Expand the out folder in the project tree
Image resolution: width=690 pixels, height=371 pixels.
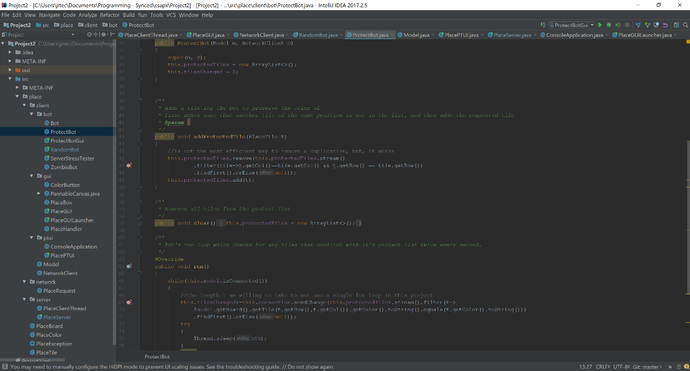[x=10, y=70]
